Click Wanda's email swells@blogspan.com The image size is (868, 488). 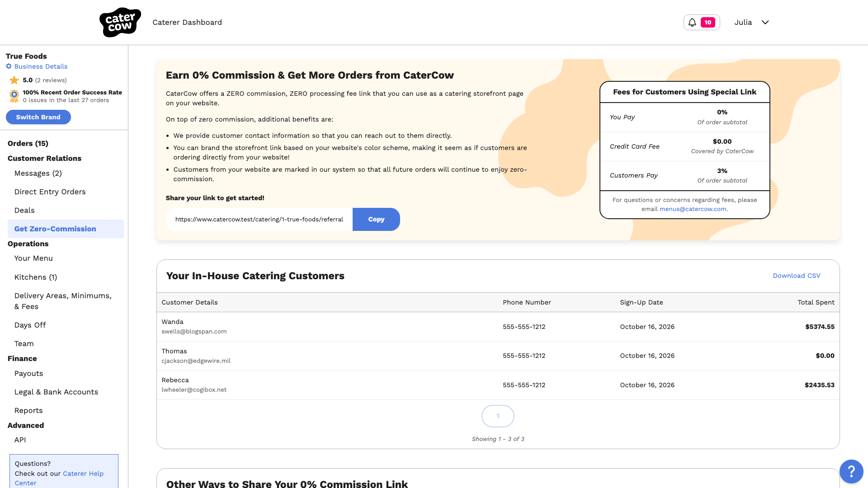click(x=194, y=331)
